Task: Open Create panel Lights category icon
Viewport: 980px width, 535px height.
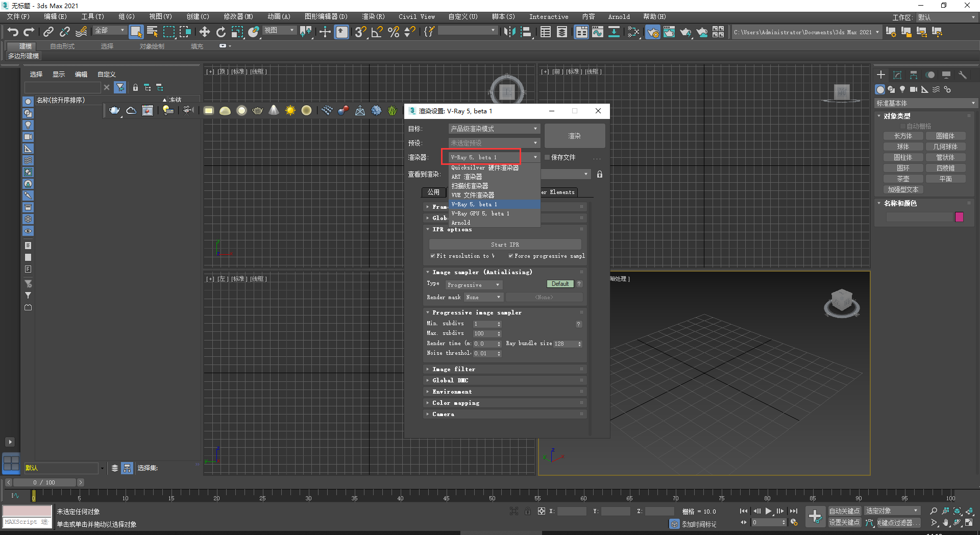Action: 902,89
